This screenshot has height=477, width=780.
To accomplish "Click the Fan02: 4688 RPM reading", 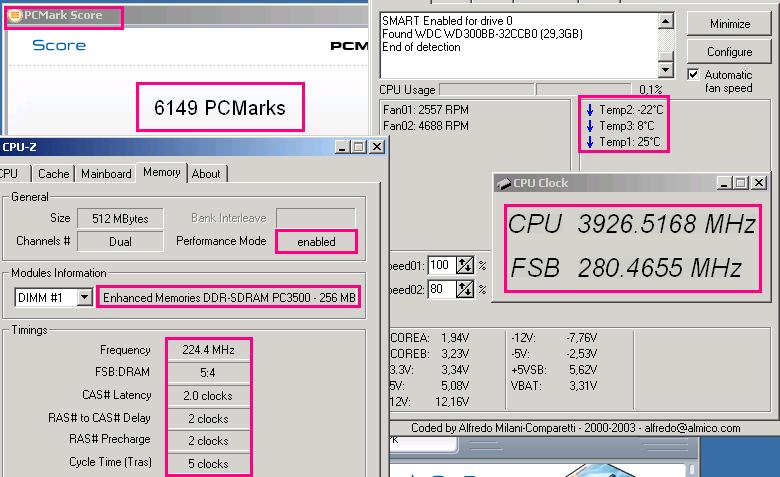I will (x=426, y=125).
